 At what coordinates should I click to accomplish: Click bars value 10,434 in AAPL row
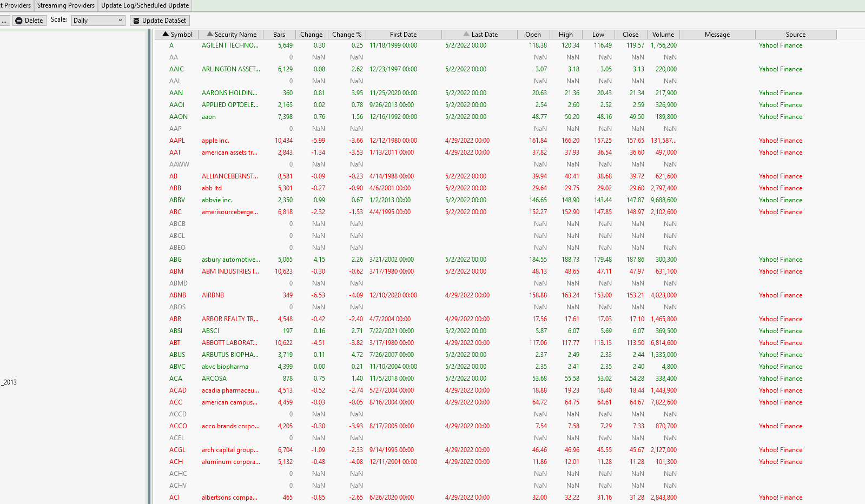pos(283,141)
